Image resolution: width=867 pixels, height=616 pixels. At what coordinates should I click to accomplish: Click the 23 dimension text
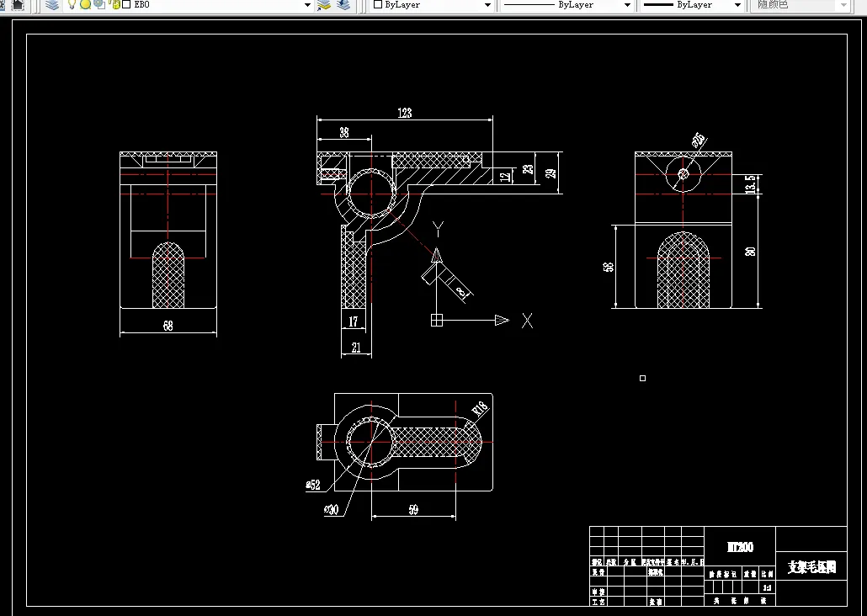coord(529,168)
